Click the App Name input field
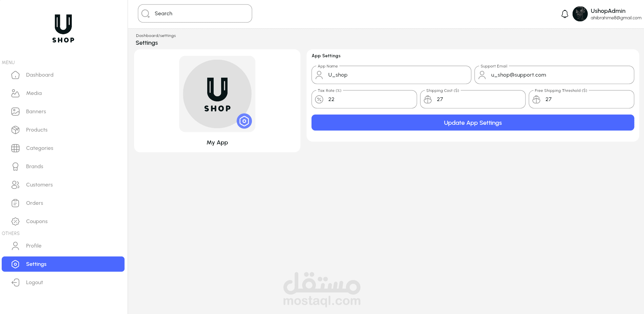 [x=391, y=75]
